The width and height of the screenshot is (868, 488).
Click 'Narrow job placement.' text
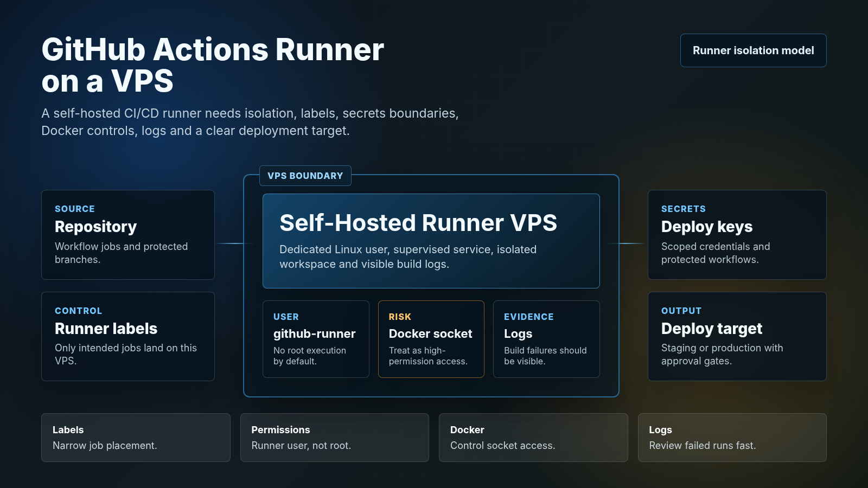105,445
